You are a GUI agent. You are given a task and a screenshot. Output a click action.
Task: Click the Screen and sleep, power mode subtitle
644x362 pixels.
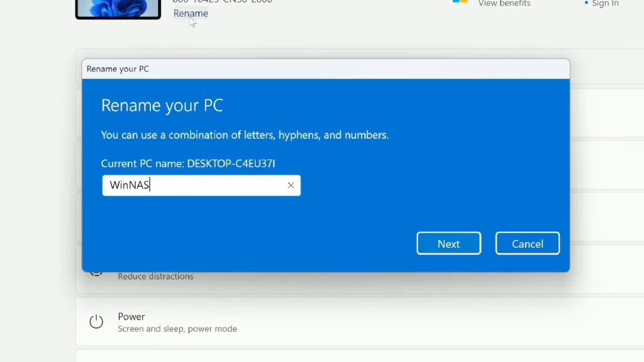177,329
